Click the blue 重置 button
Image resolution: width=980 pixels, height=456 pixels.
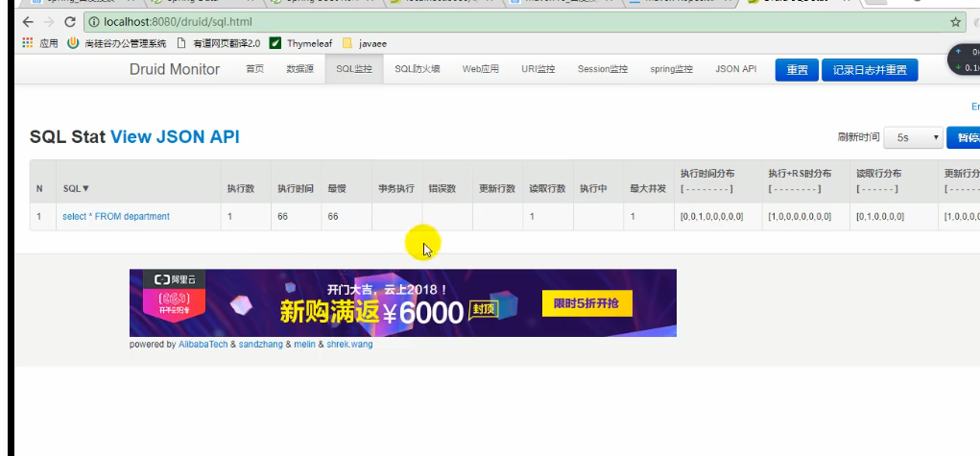pos(797,70)
